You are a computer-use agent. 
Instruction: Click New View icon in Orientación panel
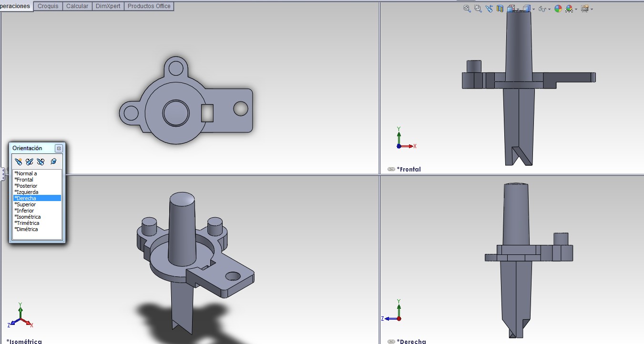pos(19,162)
